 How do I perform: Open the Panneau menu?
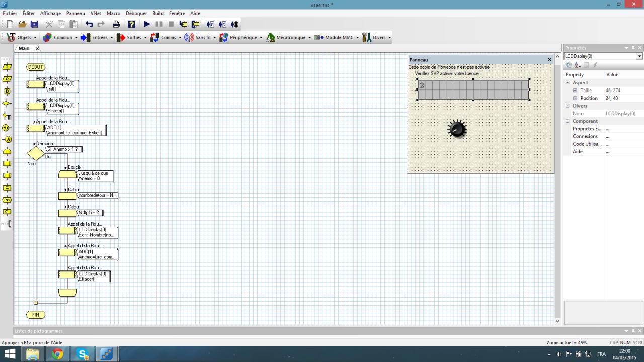click(75, 13)
